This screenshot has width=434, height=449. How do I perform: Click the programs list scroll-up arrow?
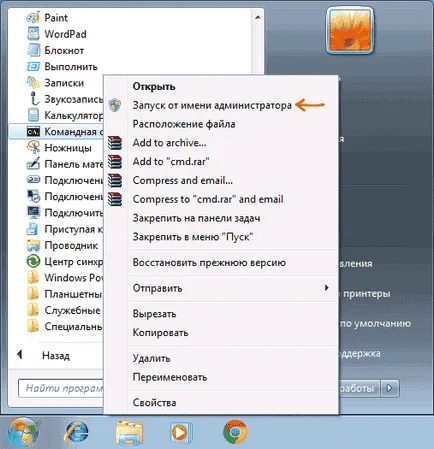pos(258,17)
